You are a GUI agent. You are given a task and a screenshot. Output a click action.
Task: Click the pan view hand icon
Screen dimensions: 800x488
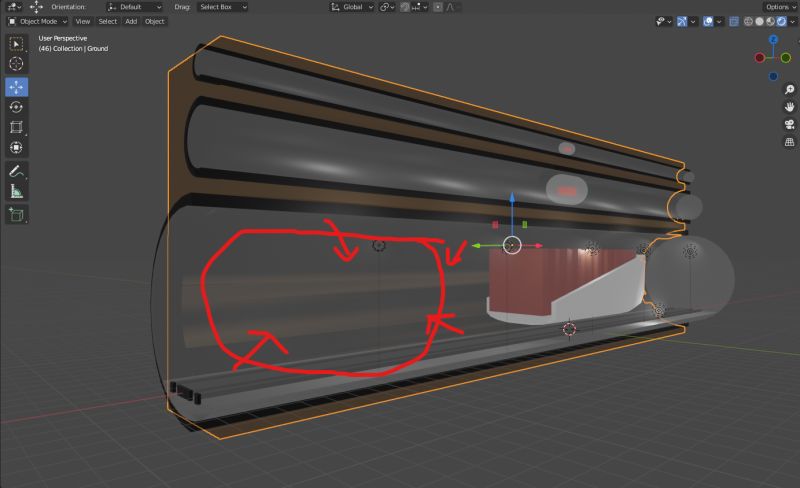coord(789,107)
